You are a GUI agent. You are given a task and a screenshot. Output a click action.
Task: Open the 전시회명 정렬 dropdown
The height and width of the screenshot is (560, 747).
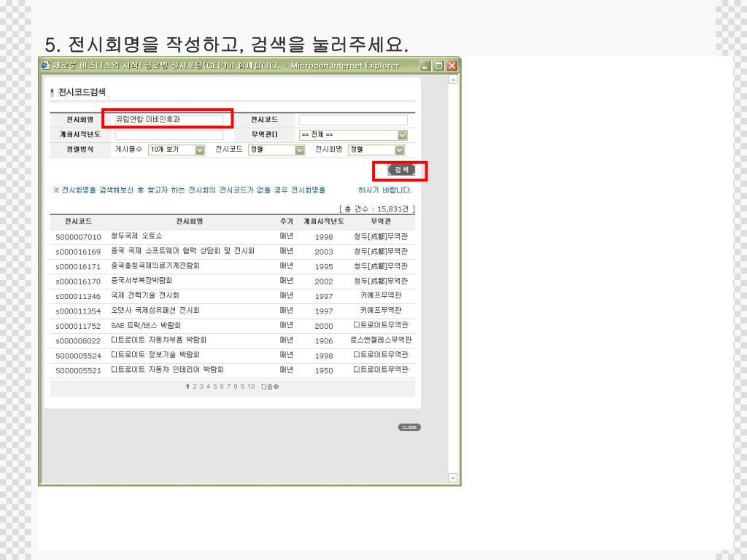(x=376, y=149)
